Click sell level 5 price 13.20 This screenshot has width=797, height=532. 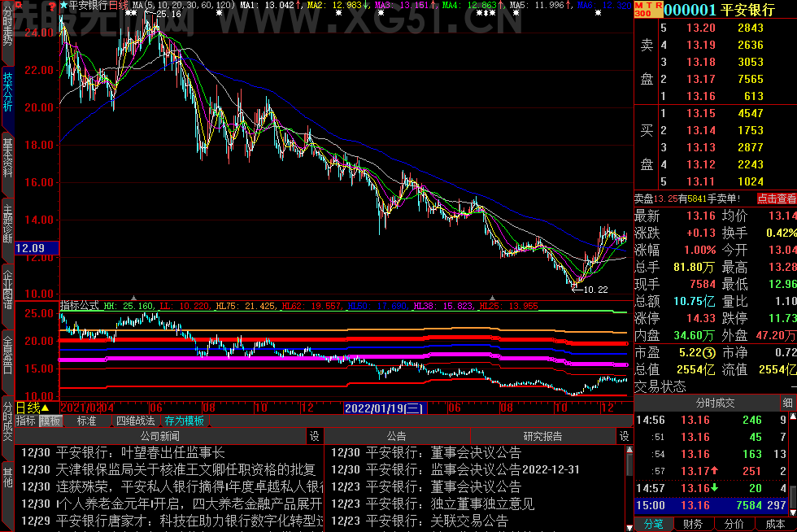click(700, 28)
